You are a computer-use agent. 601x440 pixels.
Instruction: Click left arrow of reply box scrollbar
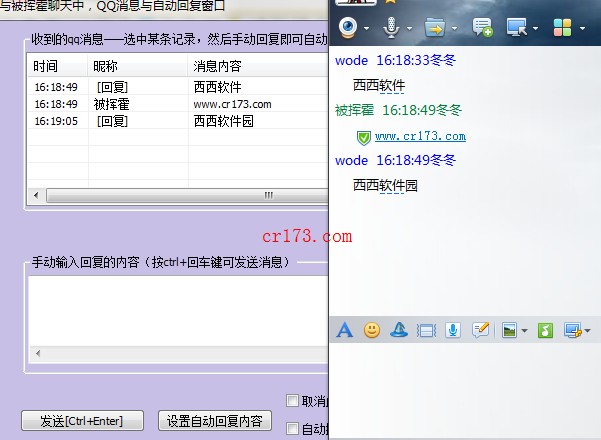(38, 353)
